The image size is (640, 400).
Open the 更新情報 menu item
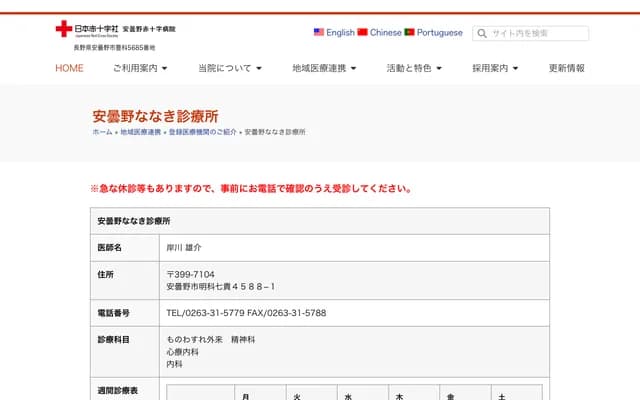click(567, 69)
